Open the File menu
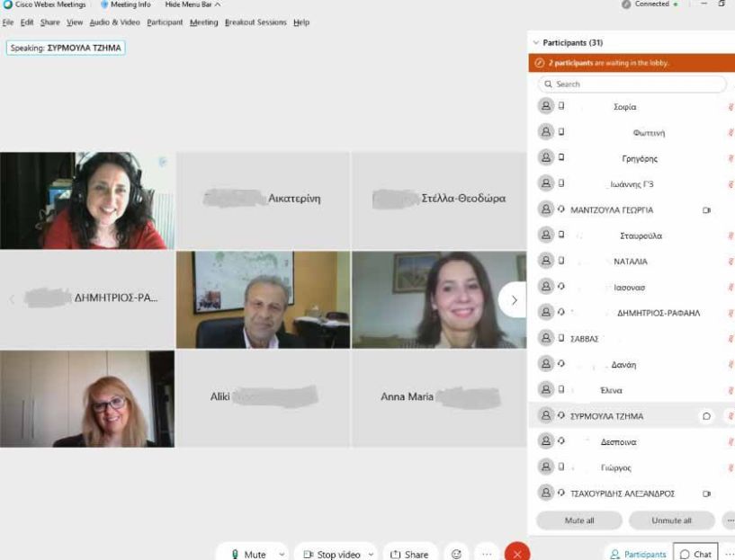 click(x=8, y=22)
